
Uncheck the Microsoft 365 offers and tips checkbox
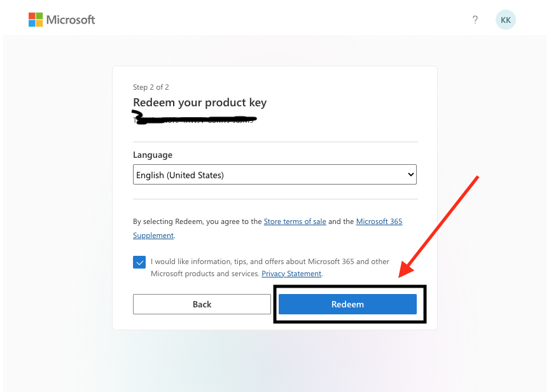[139, 262]
